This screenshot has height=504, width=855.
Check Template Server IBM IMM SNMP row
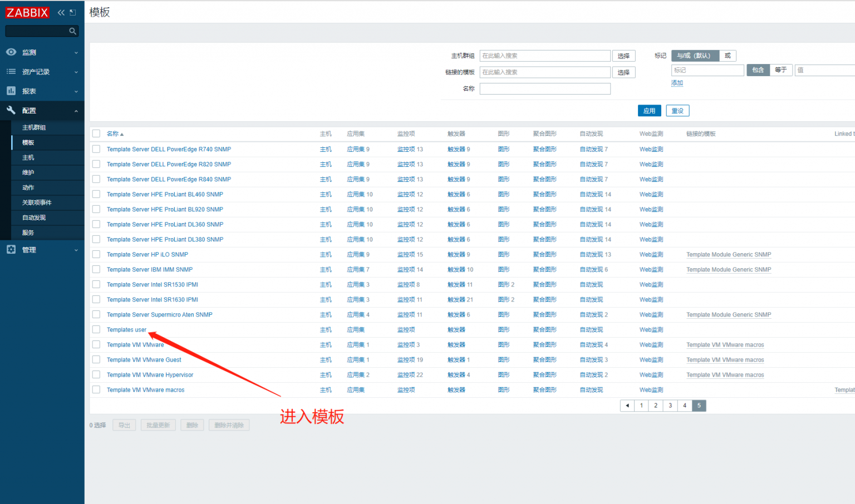[x=96, y=269]
